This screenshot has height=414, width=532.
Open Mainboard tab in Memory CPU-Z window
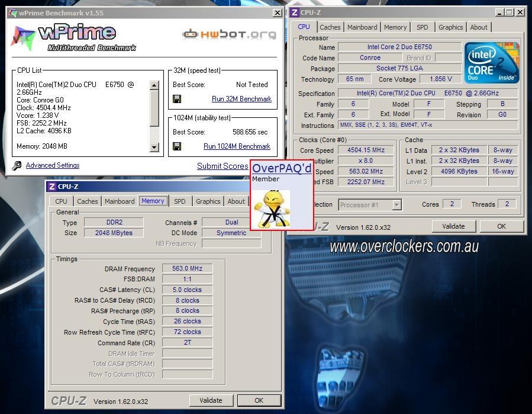(x=120, y=201)
